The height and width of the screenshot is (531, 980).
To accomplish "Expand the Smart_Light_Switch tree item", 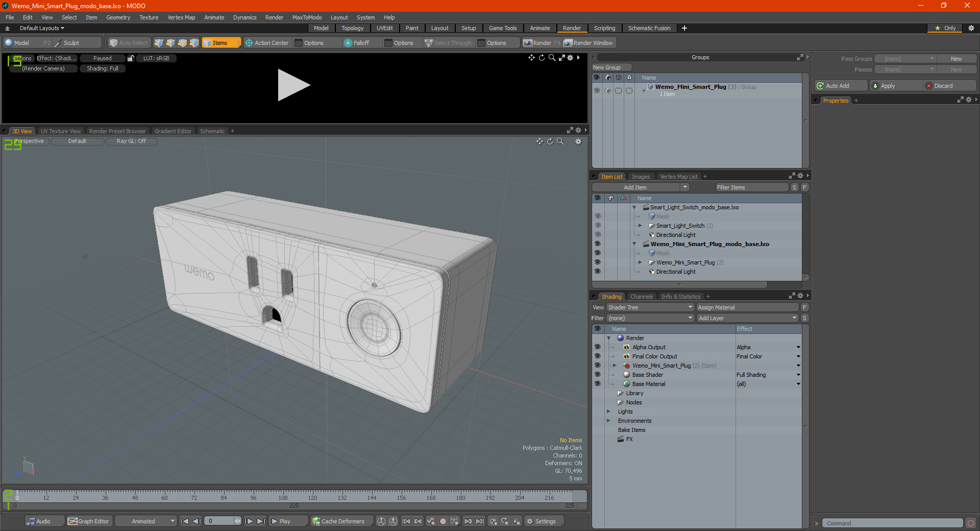I will pyautogui.click(x=641, y=226).
